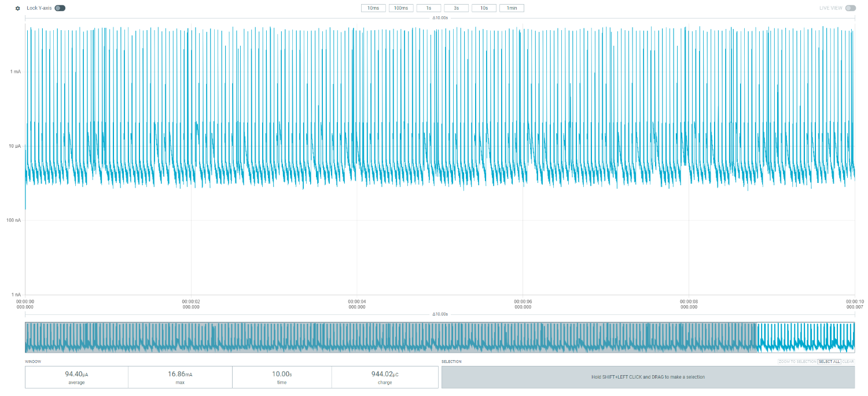This screenshot has width=868, height=396.
Task: Choose the 3s window preset
Action: [x=456, y=8]
